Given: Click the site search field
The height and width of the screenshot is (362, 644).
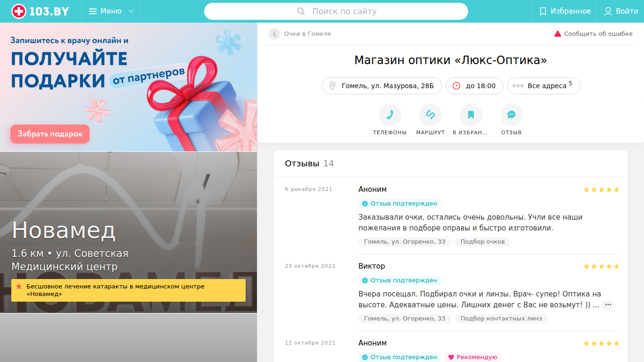Looking at the screenshot, I should click(x=336, y=11).
